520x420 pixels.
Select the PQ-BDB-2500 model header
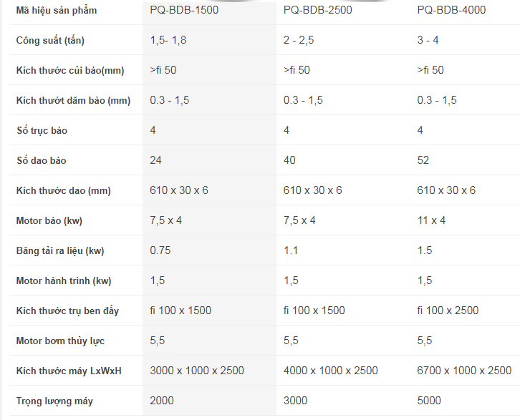[317, 10]
